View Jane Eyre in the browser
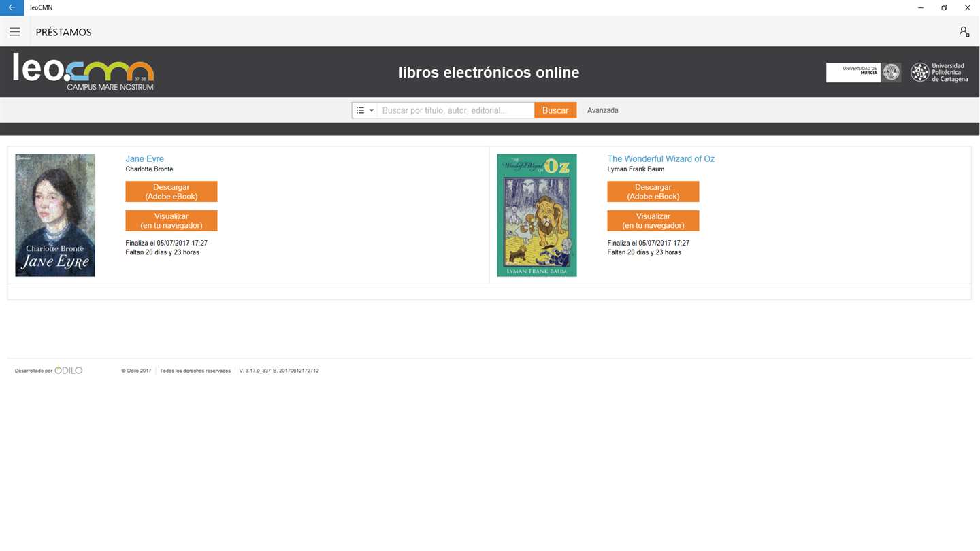 click(171, 221)
